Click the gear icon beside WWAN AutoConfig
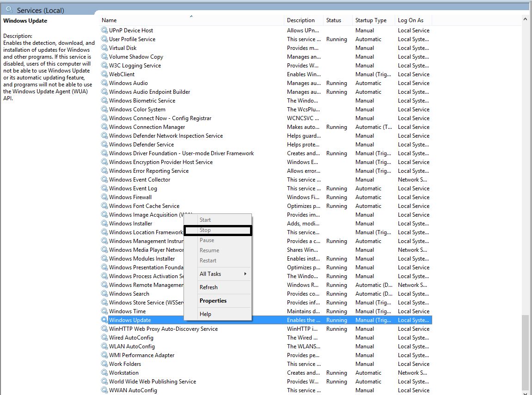532x395 pixels. pos(104,390)
